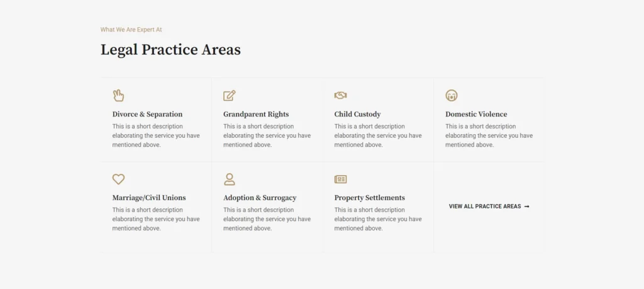Click the handshake icon above Child Custody
The width and height of the screenshot is (644, 289).
point(340,96)
